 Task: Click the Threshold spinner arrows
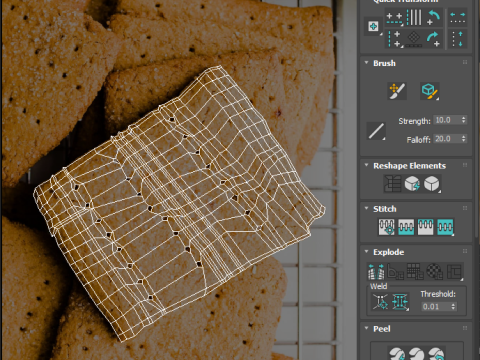pyautogui.click(x=454, y=307)
